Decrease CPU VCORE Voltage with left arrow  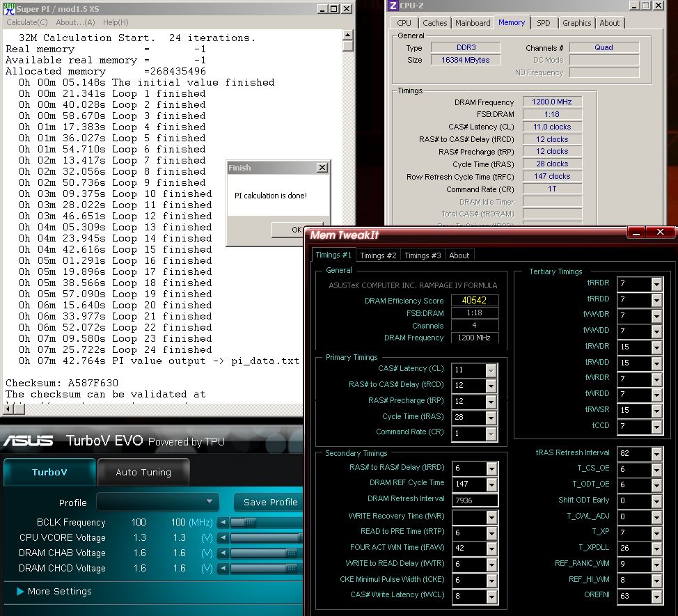[223, 538]
